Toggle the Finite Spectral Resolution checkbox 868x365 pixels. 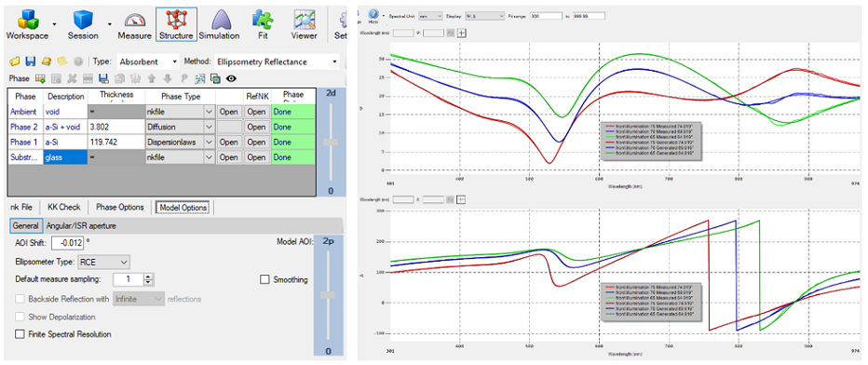pos(20,334)
